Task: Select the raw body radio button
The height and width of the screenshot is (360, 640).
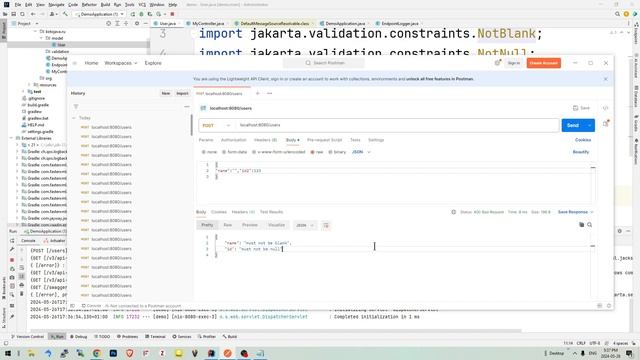Action: 312,152
